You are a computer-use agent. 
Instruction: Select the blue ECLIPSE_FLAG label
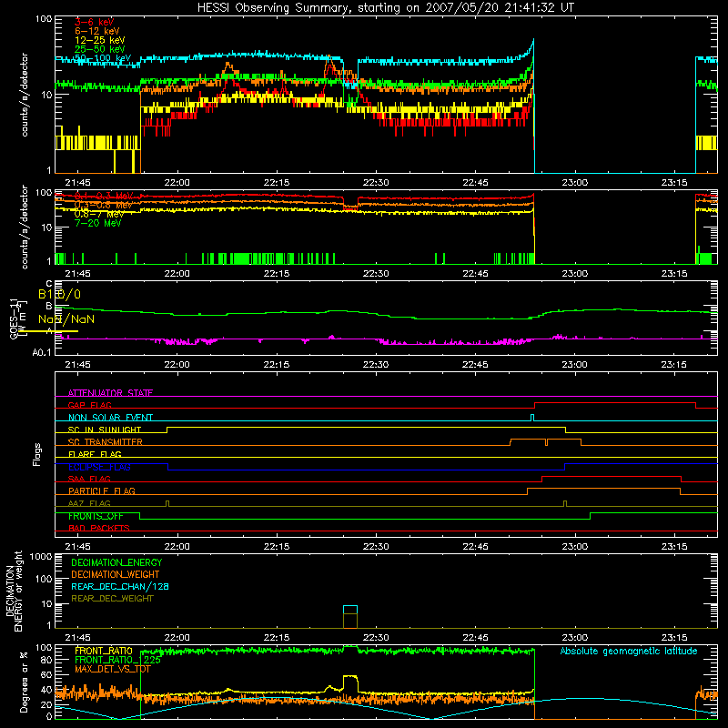99,467
